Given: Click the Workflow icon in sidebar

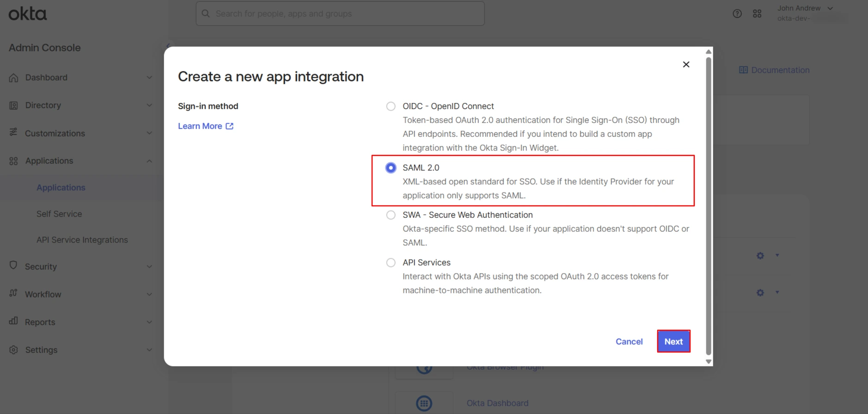Looking at the screenshot, I should click(x=13, y=293).
